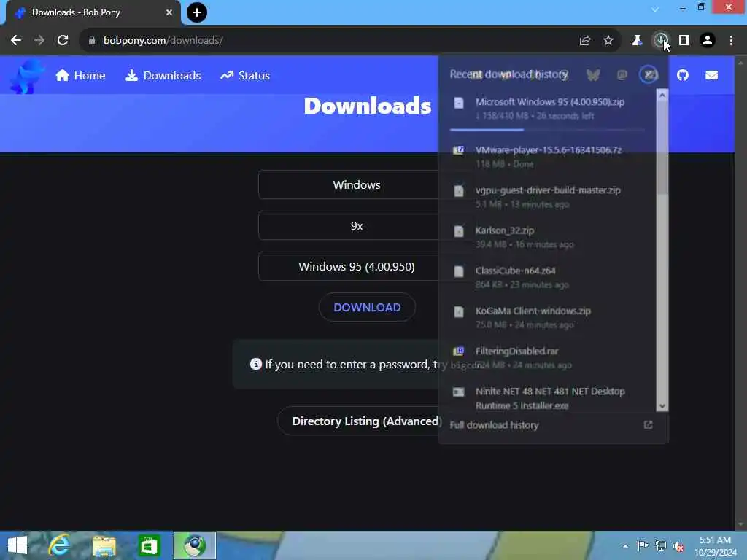Viewport: 747px width, 560px height.
Task: Open the 9x version family dropdown
Action: (356, 226)
